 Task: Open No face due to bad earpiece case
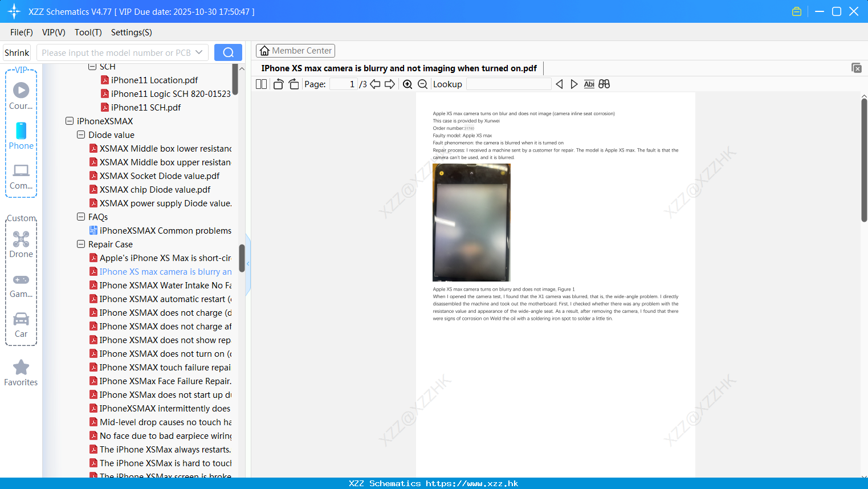click(160, 435)
